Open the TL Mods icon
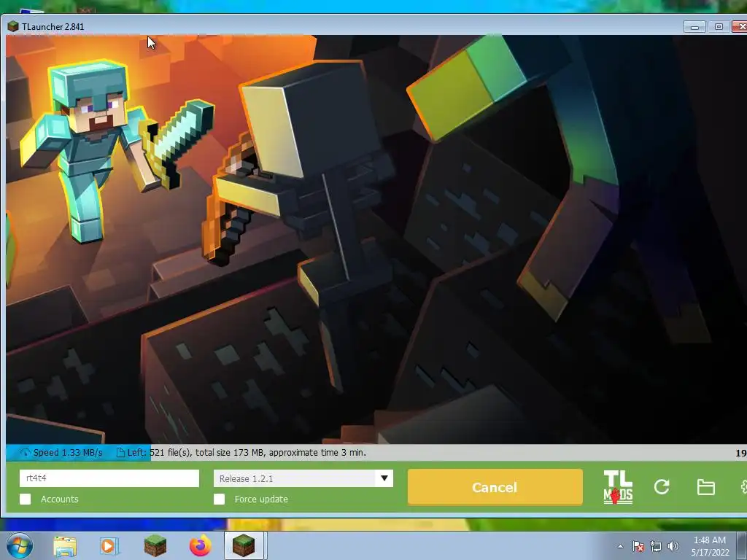The width and height of the screenshot is (747, 560). tap(618, 487)
